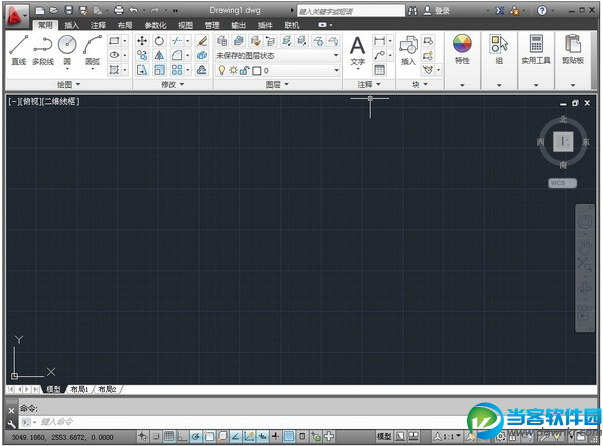
Task: Select the Trim tool icon
Action: coord(177,41)
